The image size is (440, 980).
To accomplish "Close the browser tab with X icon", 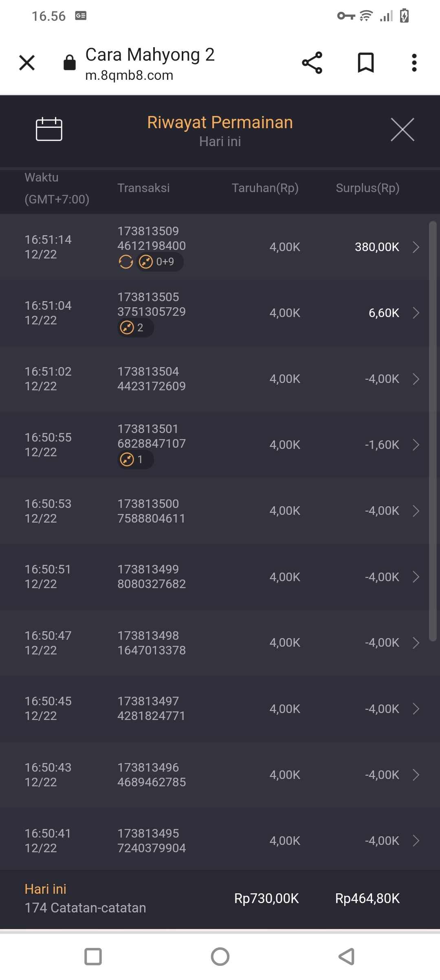I will [x=27, y=63].
